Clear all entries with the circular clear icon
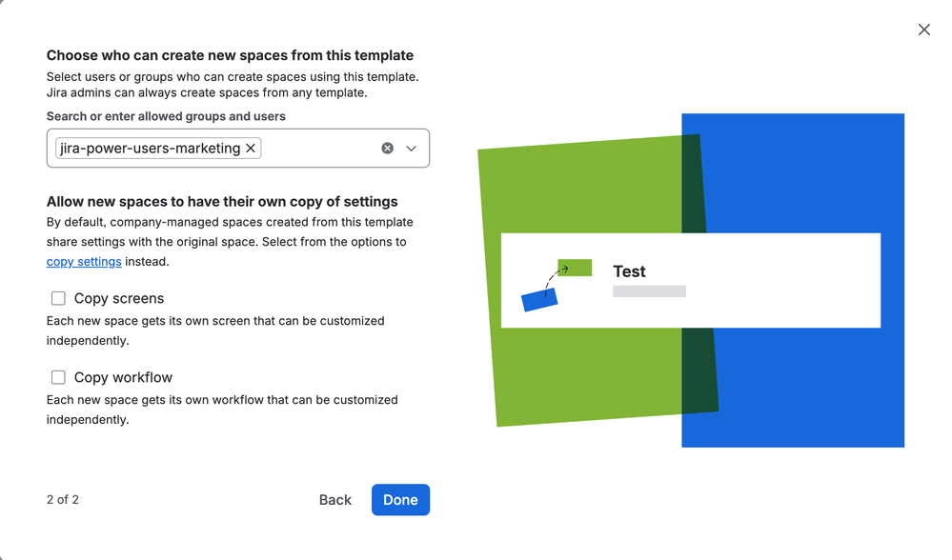The height and width of the screenshot is (560, 952). coord(387,148)
